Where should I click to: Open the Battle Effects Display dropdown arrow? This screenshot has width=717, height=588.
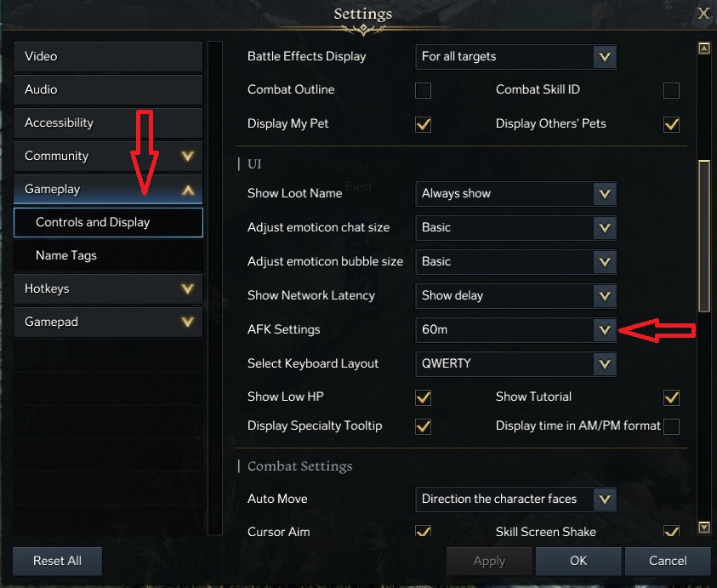(x=604, y=57)
